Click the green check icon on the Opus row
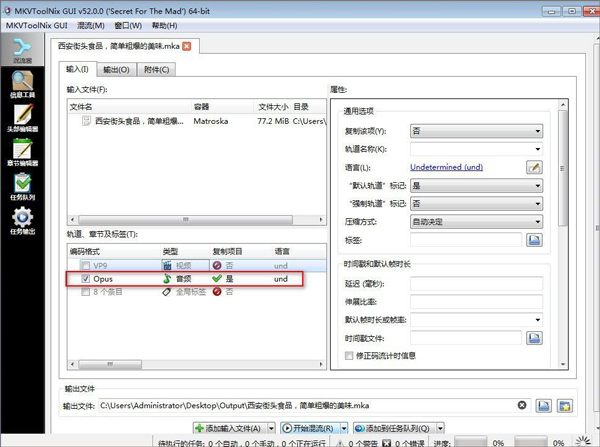 pos(217,279)
